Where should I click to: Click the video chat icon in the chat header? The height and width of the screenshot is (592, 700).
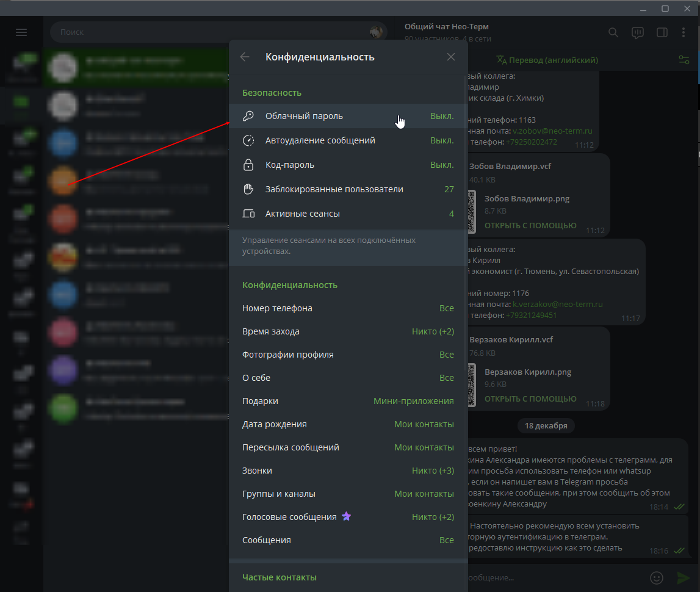click(638, 32)
